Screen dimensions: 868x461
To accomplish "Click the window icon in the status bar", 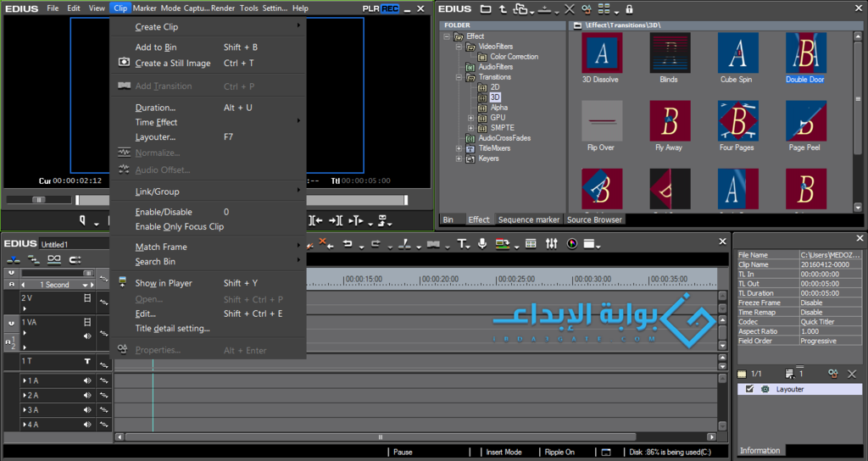I will [x=606, y=453].
